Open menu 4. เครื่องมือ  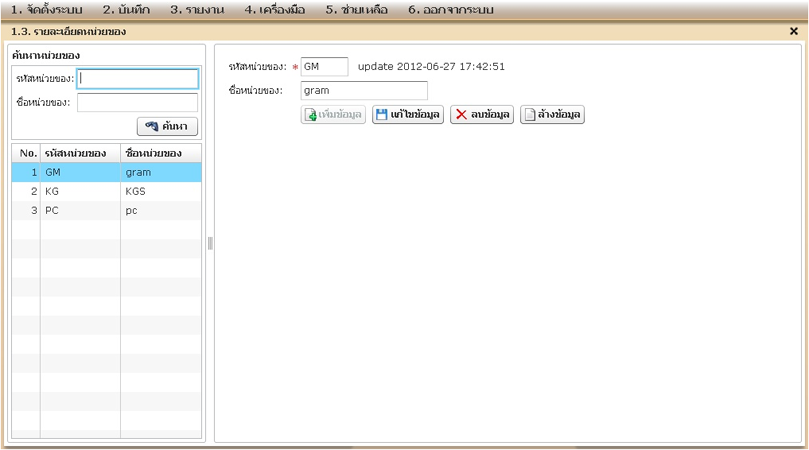pos(275,10)
